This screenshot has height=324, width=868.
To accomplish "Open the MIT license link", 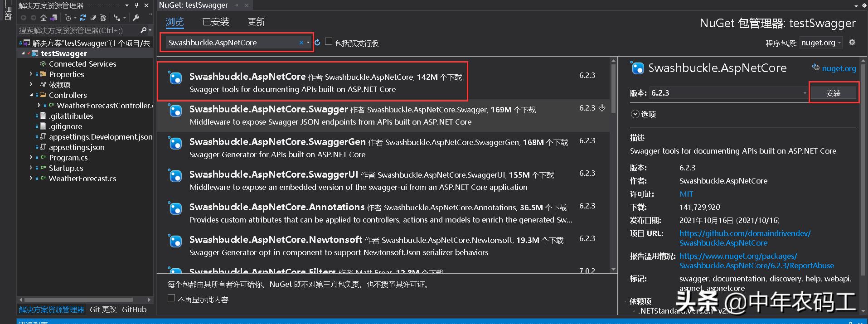I will [686, 194].
